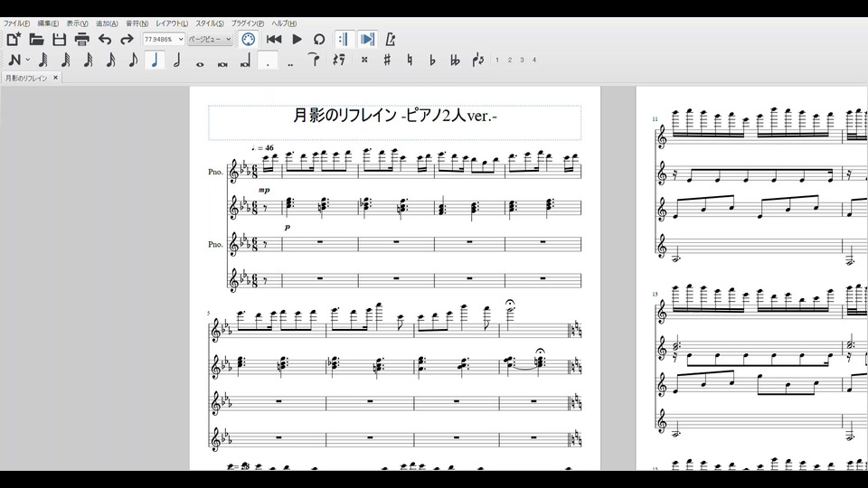Select the mp dynamic marking
This screenshot has width=868, height=488.
coord(264,190)
